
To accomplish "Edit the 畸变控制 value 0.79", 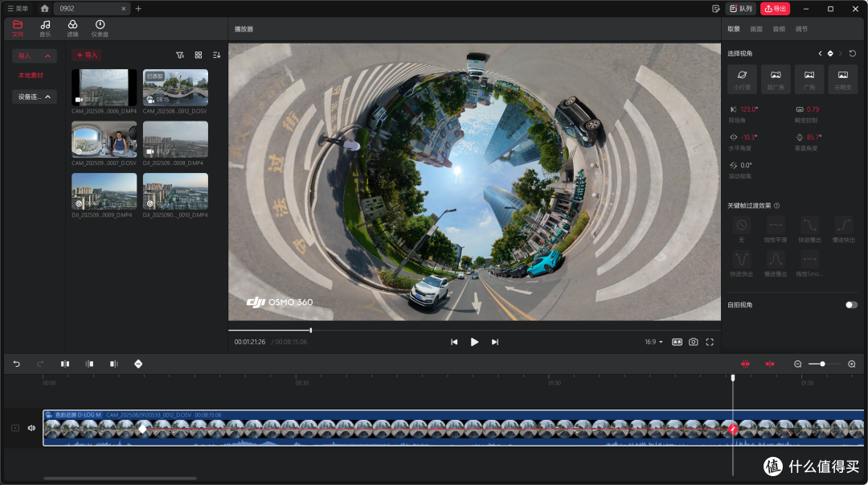I will pos(813,109).
